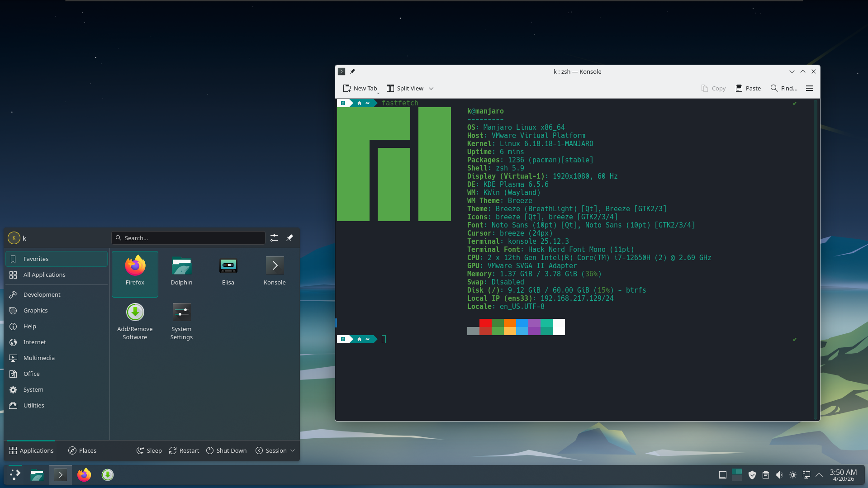Open the Help category
The image size is (868, 488).
[57, 326]
